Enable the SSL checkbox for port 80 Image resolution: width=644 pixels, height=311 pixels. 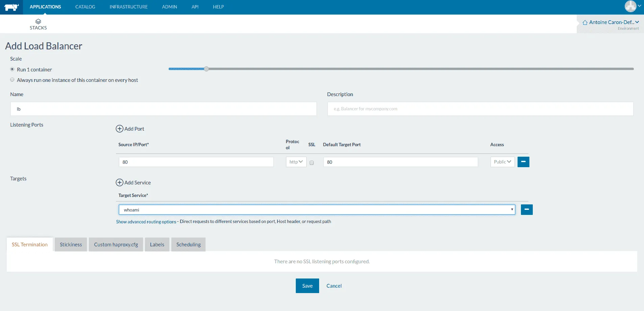(x=312, y=163)
